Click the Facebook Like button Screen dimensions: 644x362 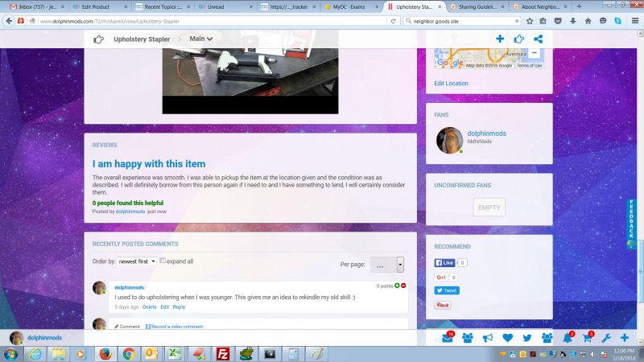(x=445, y=263)
